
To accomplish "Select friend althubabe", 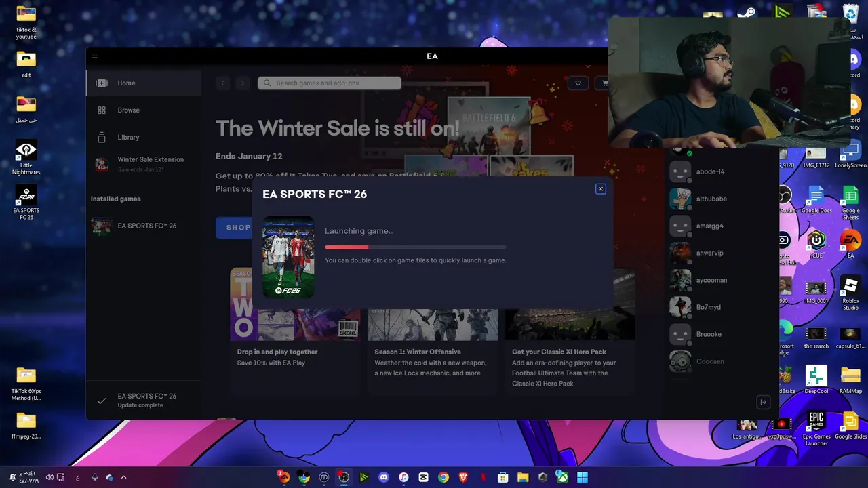I will tap(720, 199).
